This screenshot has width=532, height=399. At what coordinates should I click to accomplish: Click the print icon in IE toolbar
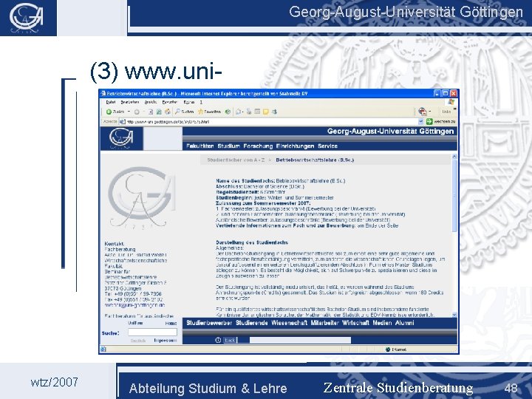(249, 112)
